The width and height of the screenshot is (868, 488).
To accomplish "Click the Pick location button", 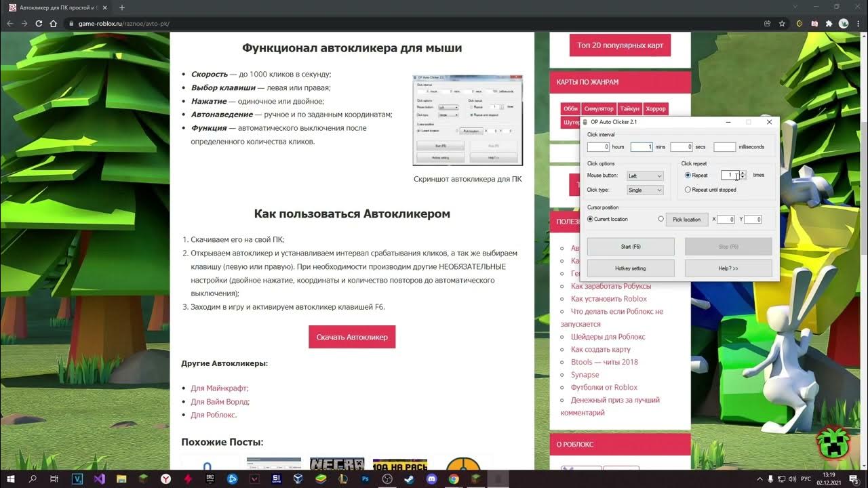I will 687,220.
